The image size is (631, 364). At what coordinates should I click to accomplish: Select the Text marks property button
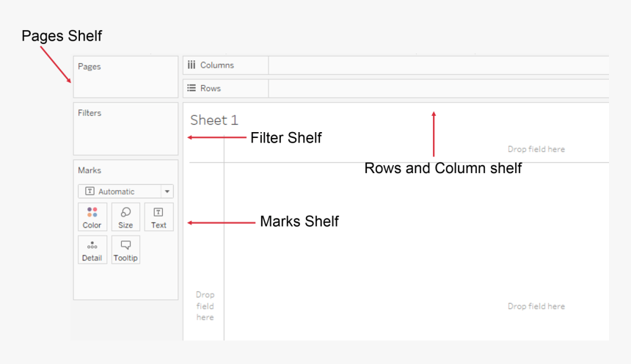(158, 217)
